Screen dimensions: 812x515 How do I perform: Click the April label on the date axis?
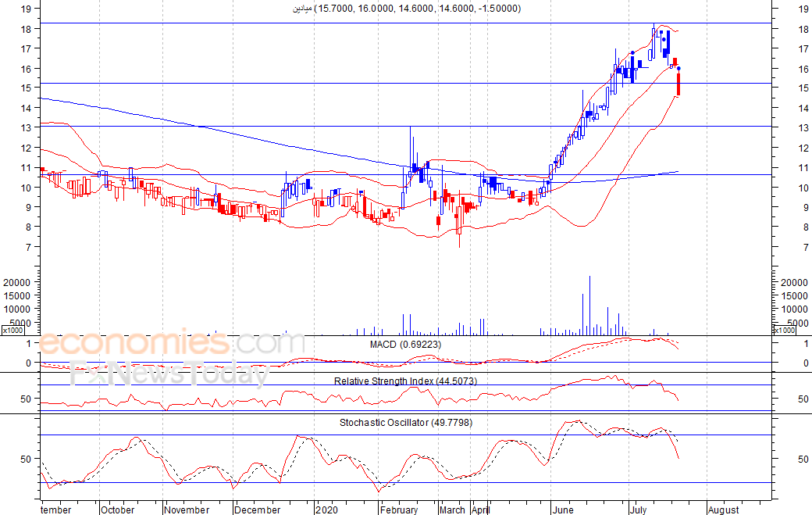pos(481,510)
